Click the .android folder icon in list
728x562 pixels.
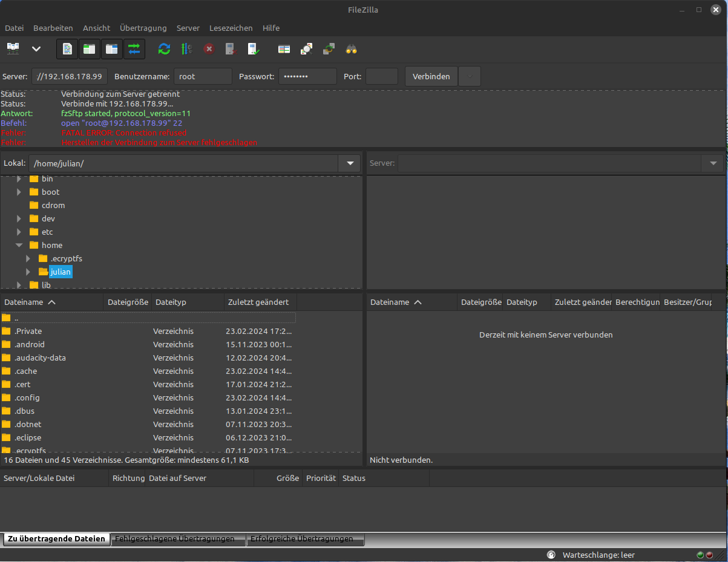pos(6,344)
